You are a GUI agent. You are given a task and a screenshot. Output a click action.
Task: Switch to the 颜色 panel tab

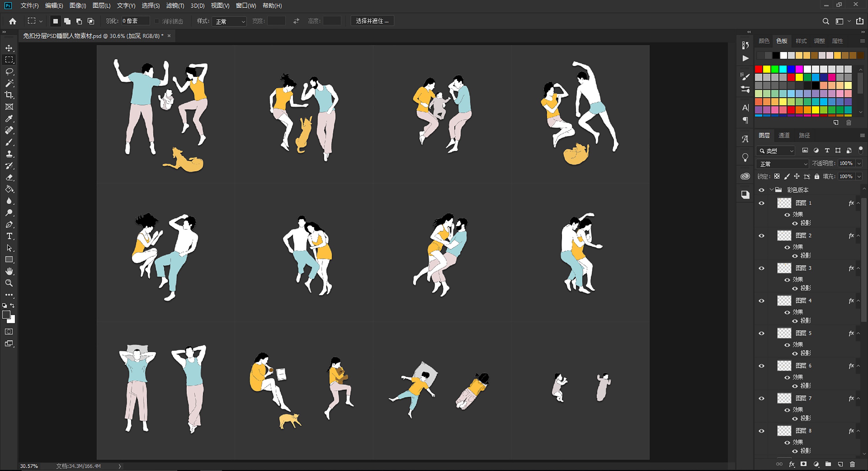[x=764, y=41]
